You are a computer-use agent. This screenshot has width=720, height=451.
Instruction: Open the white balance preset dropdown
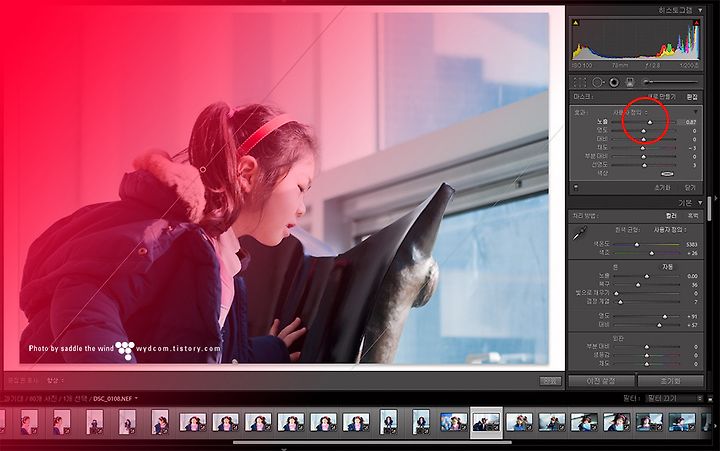click(x=670, y=229)
